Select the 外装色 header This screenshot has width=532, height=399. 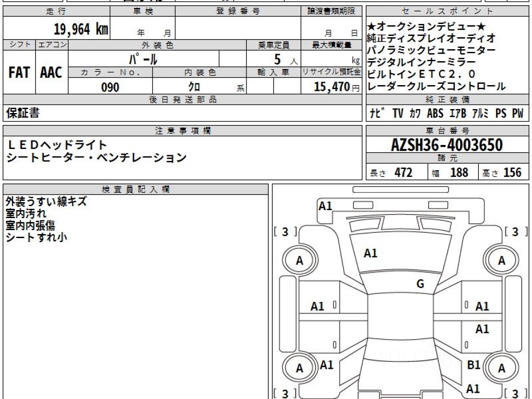click(157, 45)
